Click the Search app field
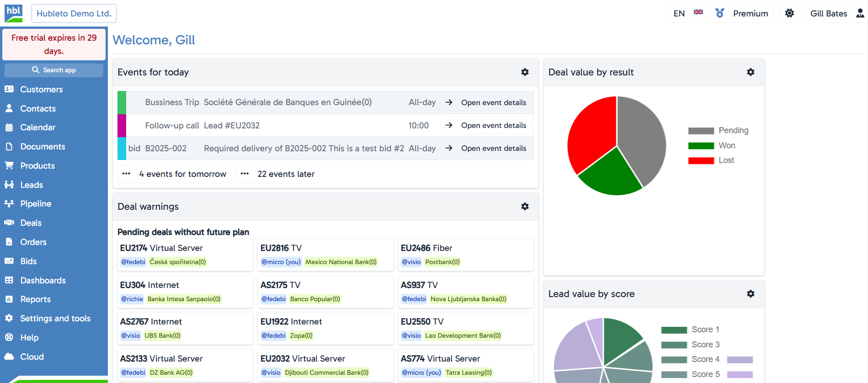868x383 pixels. point(54,70)
